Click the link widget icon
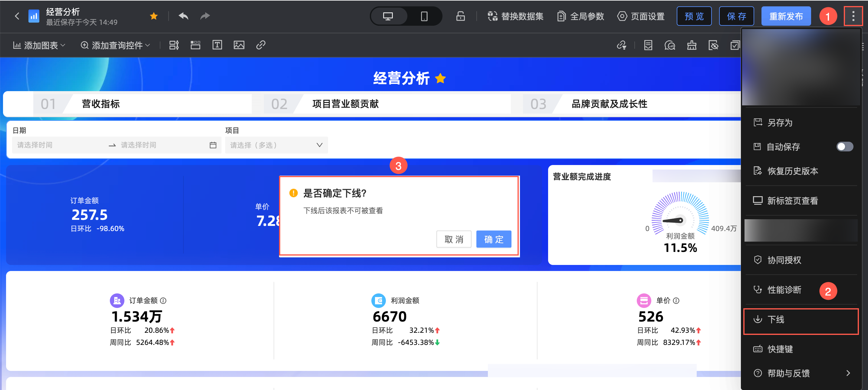 [261, 45]
